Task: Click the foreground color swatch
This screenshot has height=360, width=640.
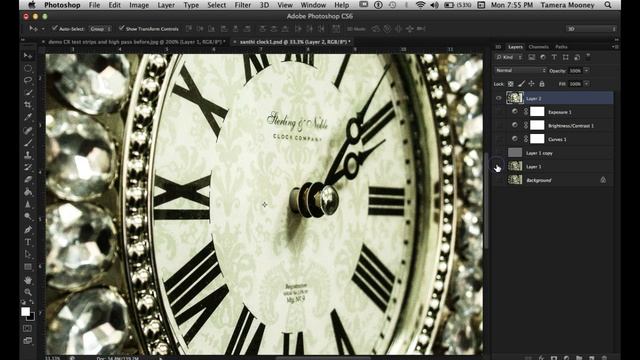Action: (x=25, y=311)
